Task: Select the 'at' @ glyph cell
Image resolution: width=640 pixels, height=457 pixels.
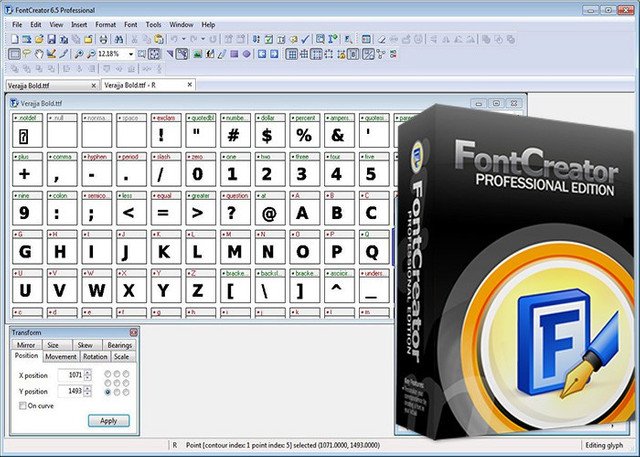Action: click(270, 209)
